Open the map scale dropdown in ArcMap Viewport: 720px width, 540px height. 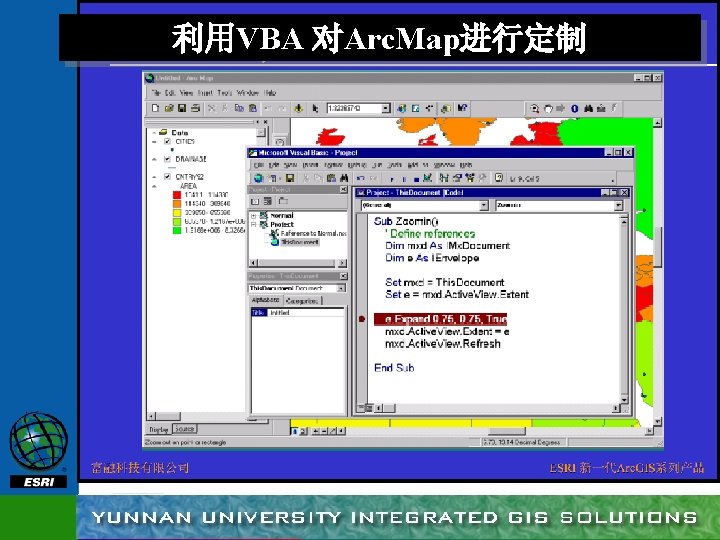(x=386, y=108)
